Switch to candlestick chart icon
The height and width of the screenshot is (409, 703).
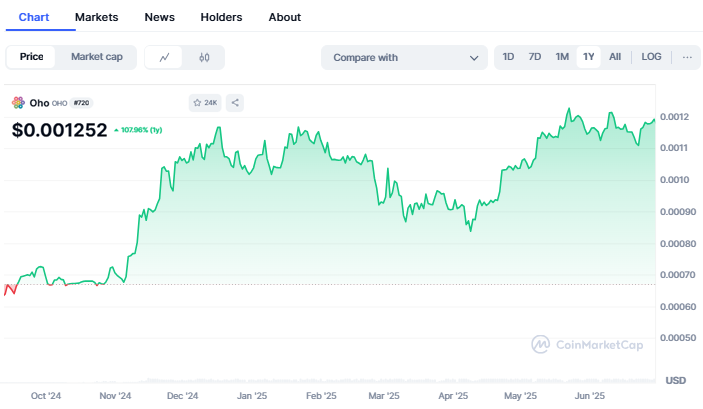click(204, 57)
